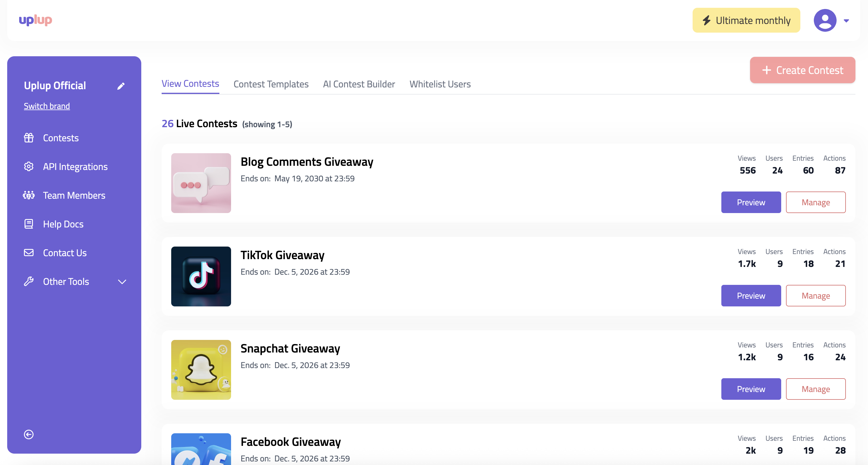
Task: Open the account dropdown arrow
Action: (846, 21)
